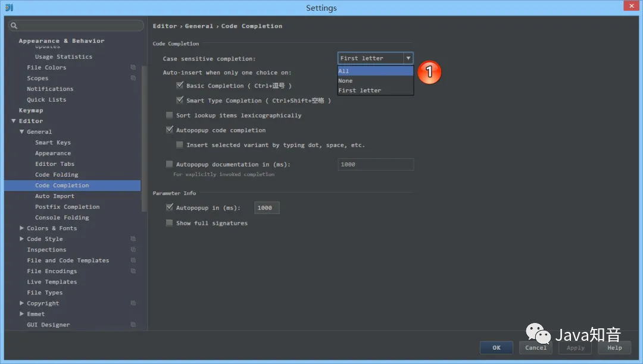The image size is (643, 364).
Task: Confirm settings with OK button
Action: 496,347
